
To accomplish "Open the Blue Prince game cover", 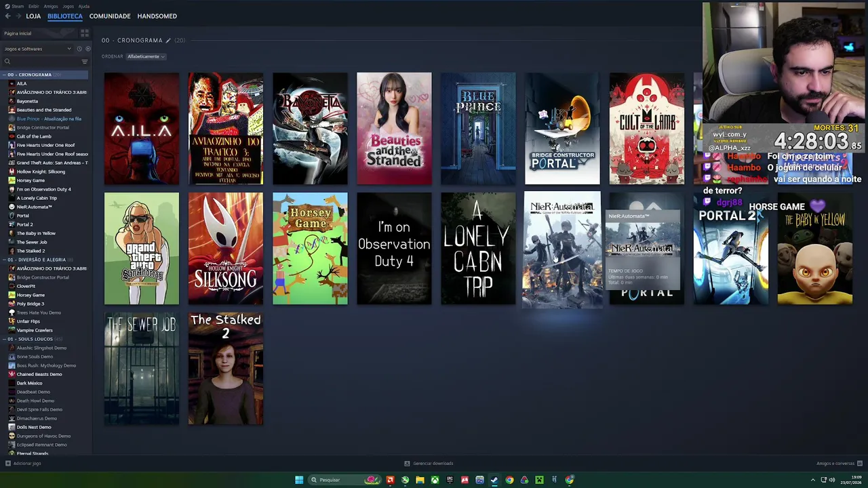I will pyautogui.click(x=478, y=128).
